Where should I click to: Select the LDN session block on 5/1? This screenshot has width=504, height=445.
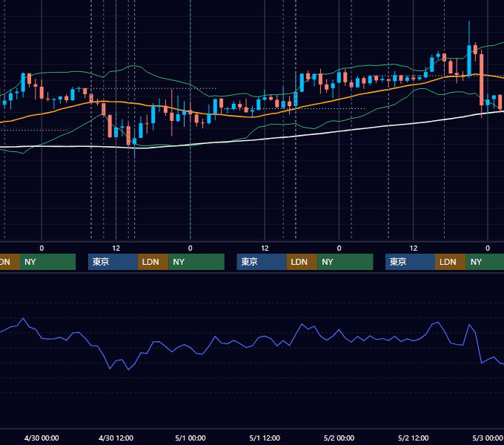[302, 262]
